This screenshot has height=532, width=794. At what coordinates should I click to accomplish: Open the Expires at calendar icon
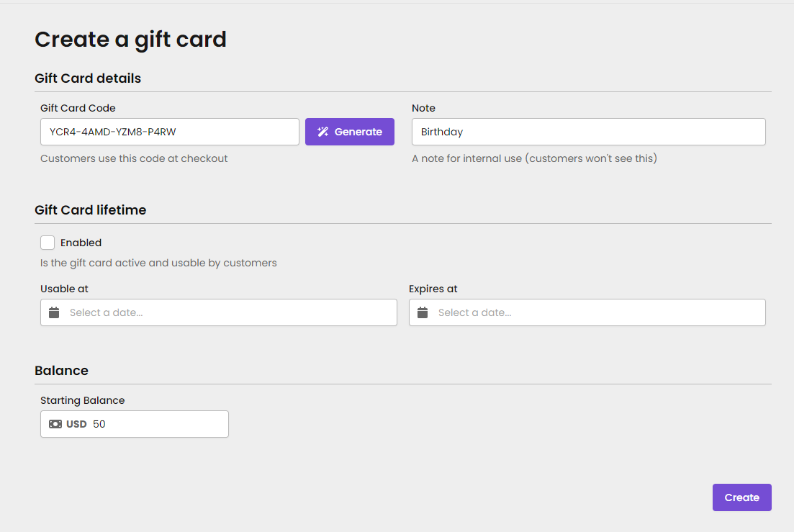click(x=422, y=312)
